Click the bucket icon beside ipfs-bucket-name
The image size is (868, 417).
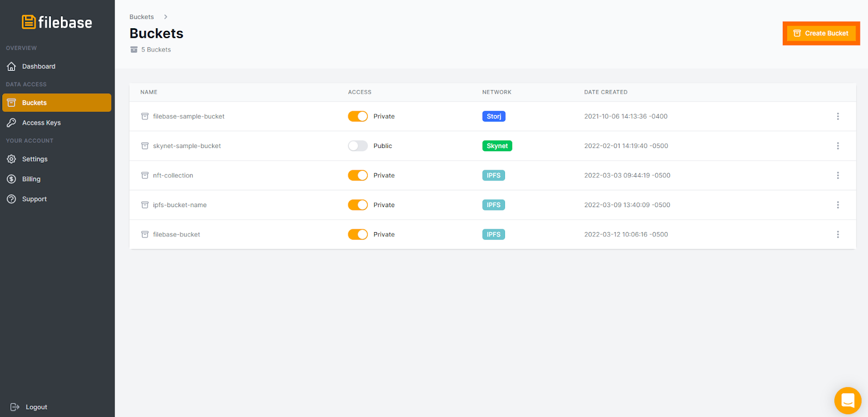pos(145,205)
